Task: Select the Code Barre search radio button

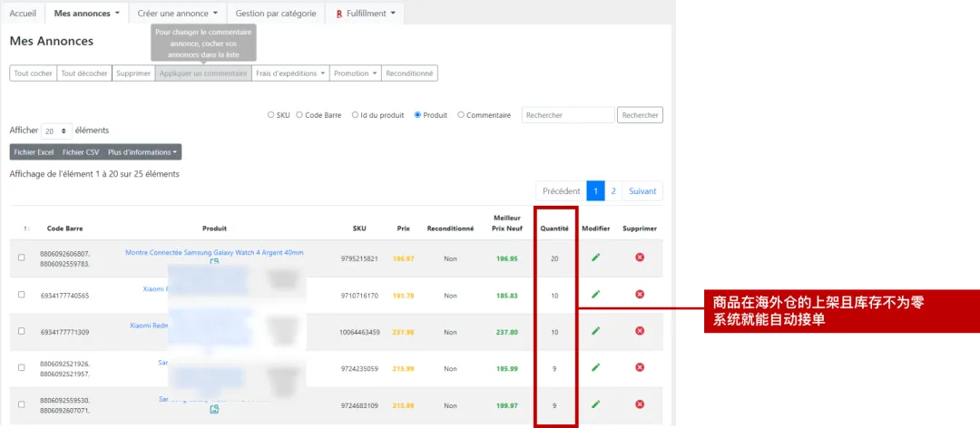Action: (299, 115)
